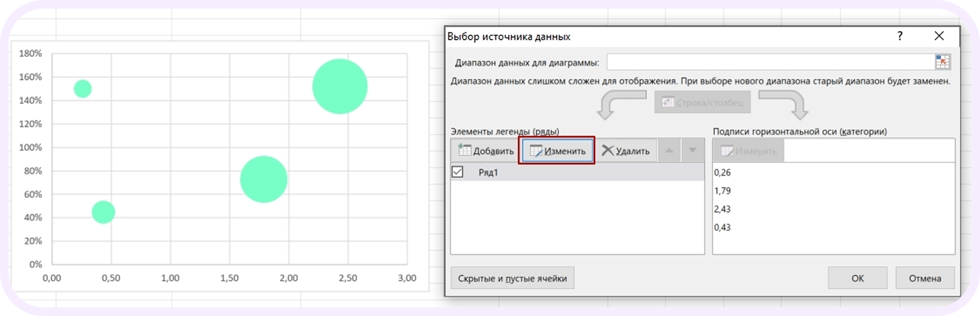
Task: Select the Ряд1 row in legend list
Action: [577, 172]
